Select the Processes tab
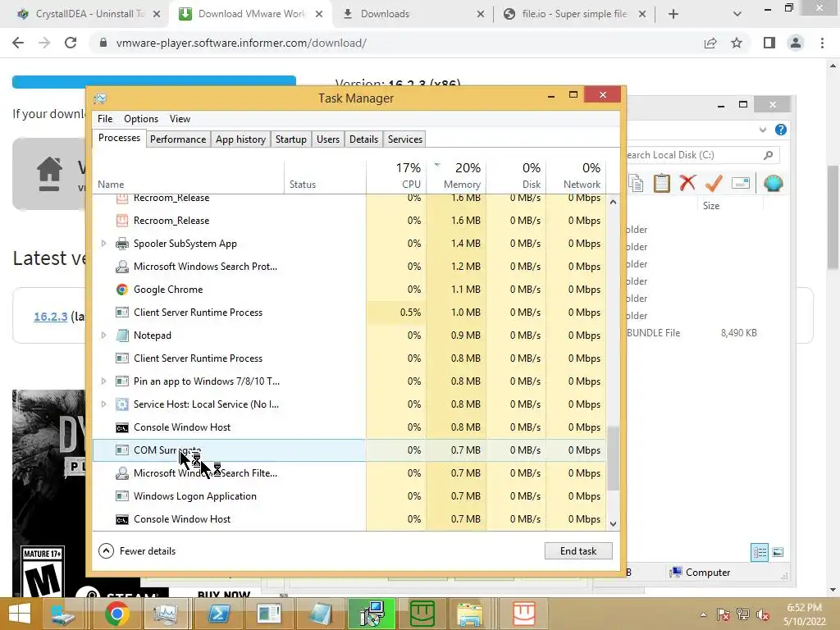The image size is (840, 630). pyautogui.click(x=119, y=138)
